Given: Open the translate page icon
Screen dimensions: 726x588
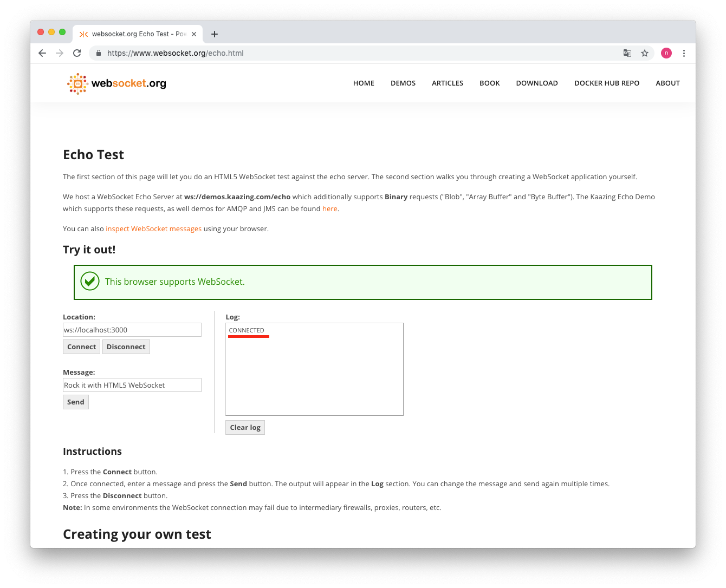Looking at the screenshot, I should click(627, 53).
